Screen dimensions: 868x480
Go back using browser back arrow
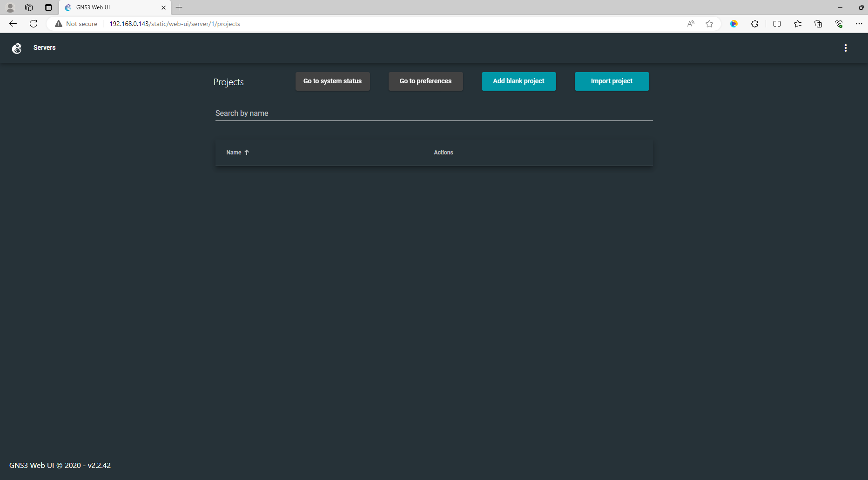(x=13, y=24)
